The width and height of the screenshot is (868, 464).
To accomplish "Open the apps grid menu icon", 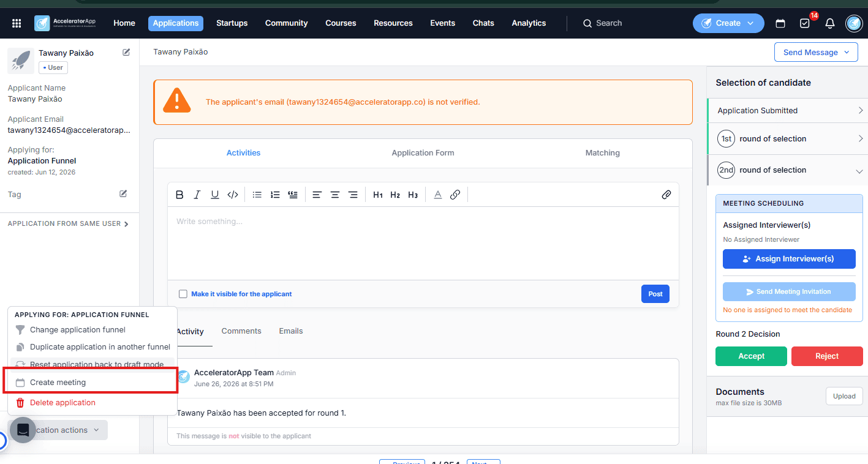I will (17, 23).
